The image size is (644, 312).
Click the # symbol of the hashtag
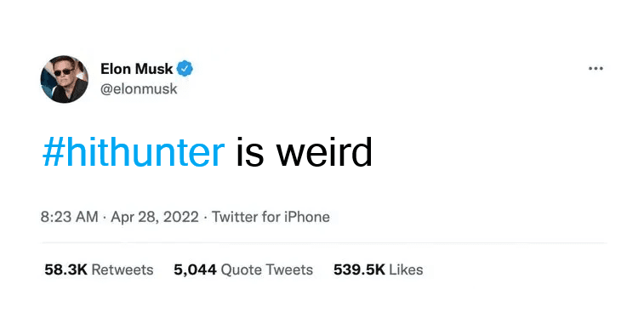coord(53,152)
